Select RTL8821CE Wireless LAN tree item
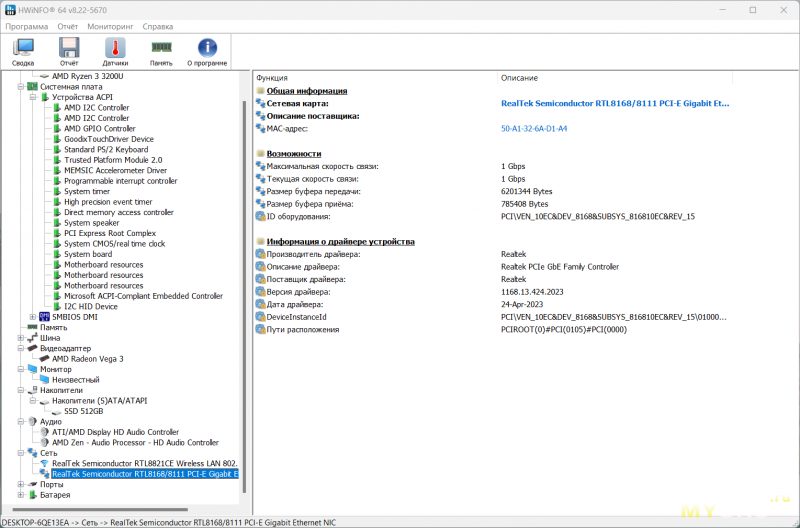Image resolution: width=800 pixels, height=528 pixels. tap(145, 464)
